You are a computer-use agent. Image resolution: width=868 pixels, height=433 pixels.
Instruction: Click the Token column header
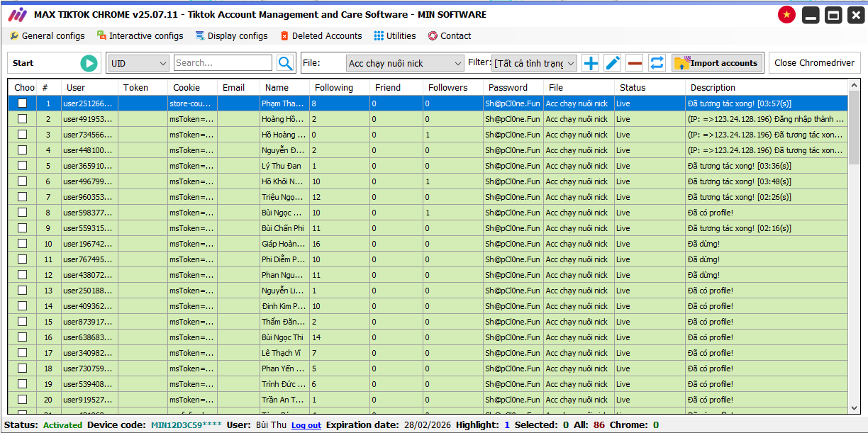[143, 88]
